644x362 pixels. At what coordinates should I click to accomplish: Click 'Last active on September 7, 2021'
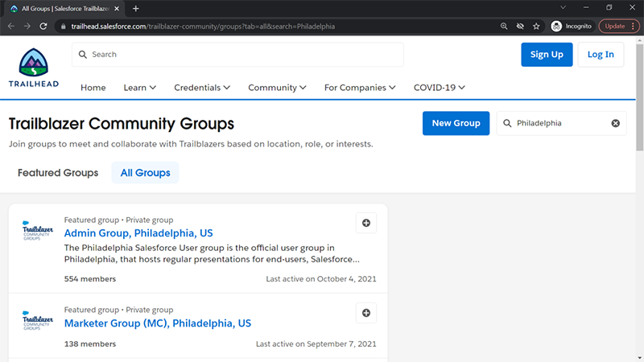pyautogui.click(x=316, y=344)
